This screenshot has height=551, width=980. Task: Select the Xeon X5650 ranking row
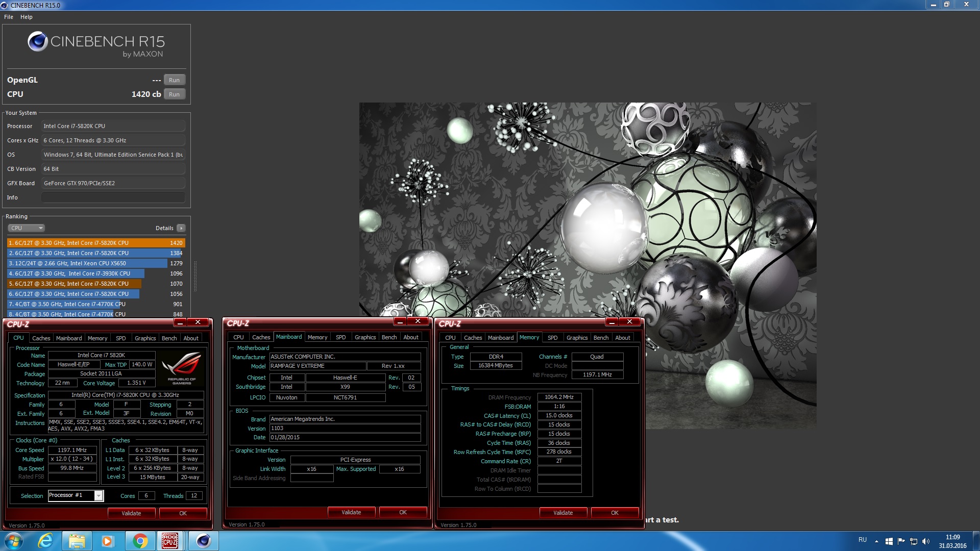point(96,263)
